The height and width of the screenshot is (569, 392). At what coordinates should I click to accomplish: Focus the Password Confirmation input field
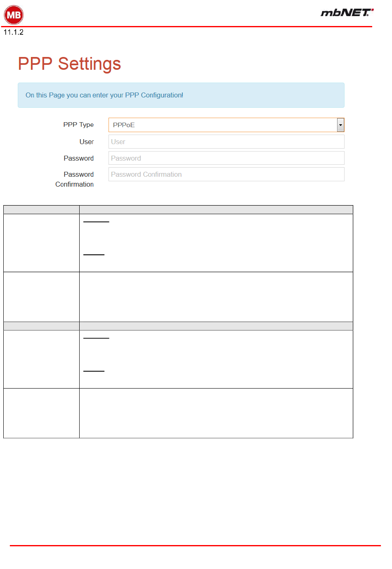pyautogui.click(x=226, y=174)
